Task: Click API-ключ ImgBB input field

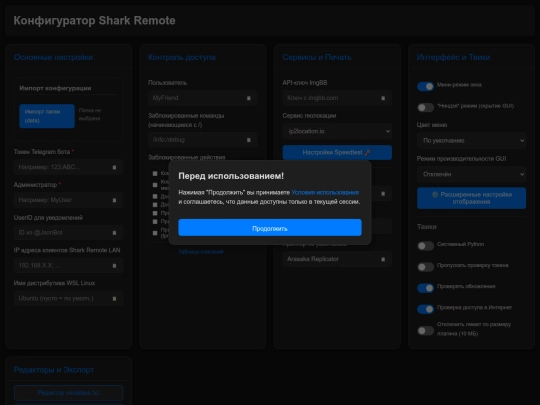Action: [x=337, y=98]
